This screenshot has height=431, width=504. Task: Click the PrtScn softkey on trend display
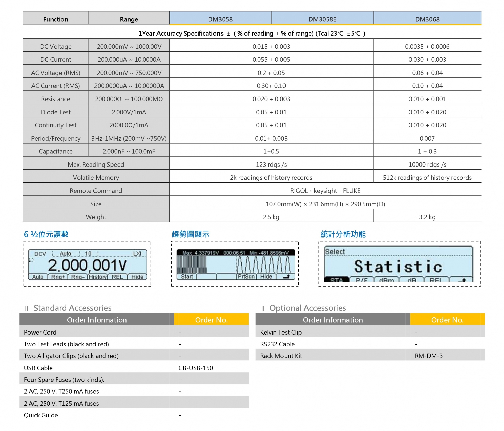point(246,276)
